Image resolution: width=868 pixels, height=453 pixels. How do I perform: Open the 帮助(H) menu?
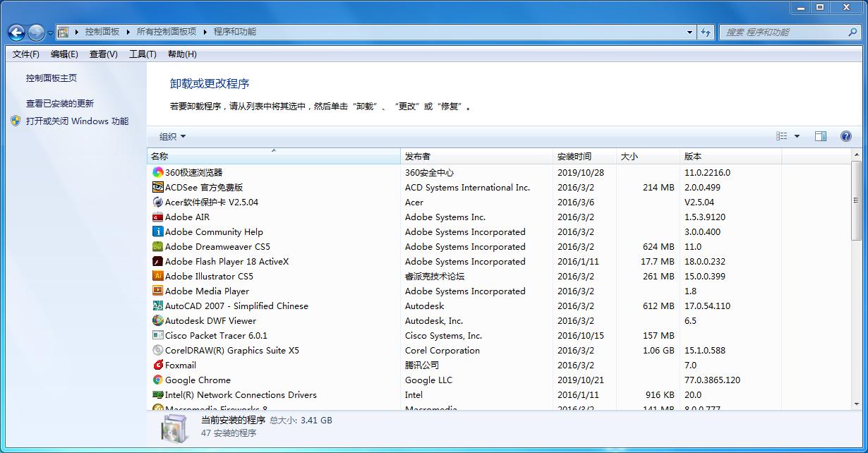click(x=181, y=54)
